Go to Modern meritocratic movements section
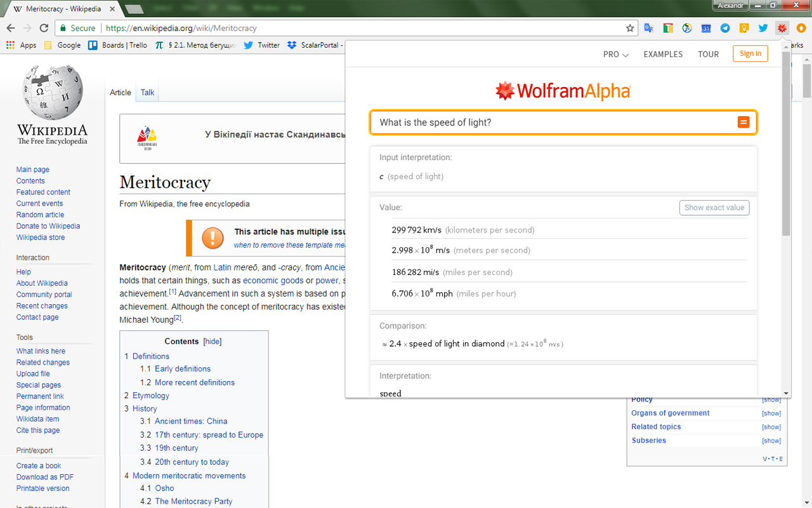 [x=189, y=476]
